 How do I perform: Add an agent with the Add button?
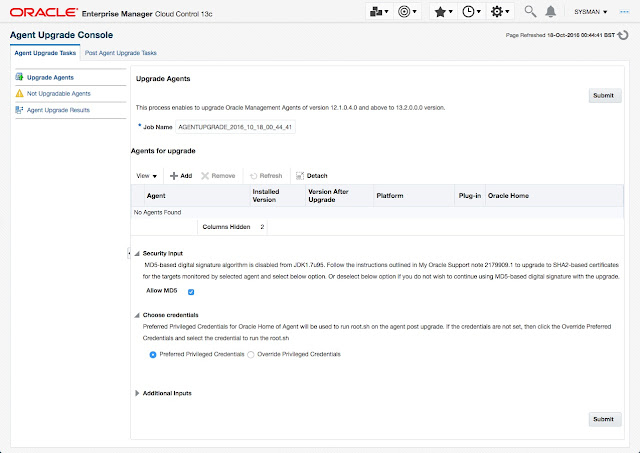click(181, 175)
